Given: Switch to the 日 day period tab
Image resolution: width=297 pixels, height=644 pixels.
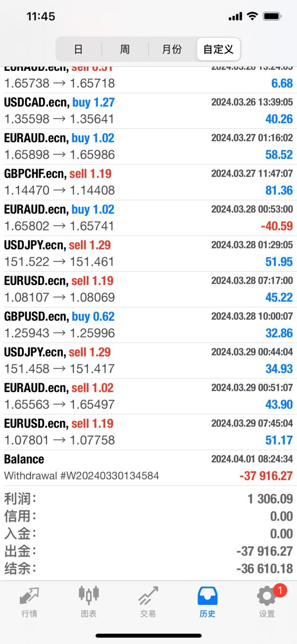Looking at the screenshot, I should click(x=78, y=50).
